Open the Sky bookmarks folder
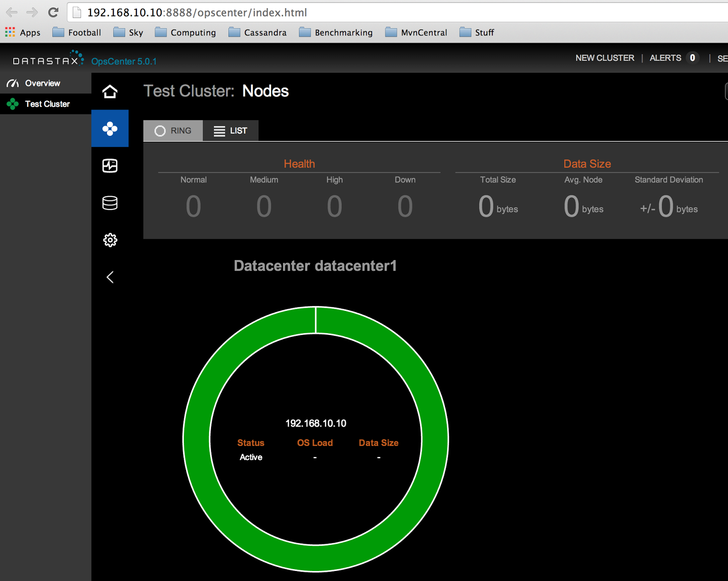The image size is (728, 581). (128, 32)
